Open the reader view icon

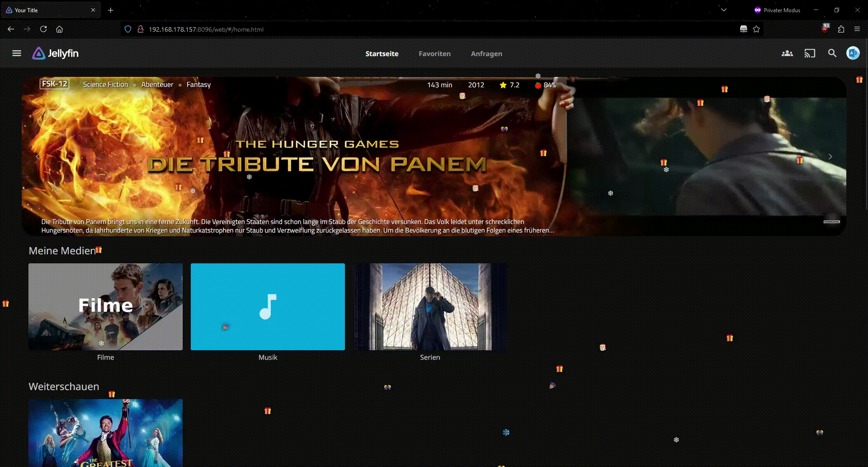point(744,29)
